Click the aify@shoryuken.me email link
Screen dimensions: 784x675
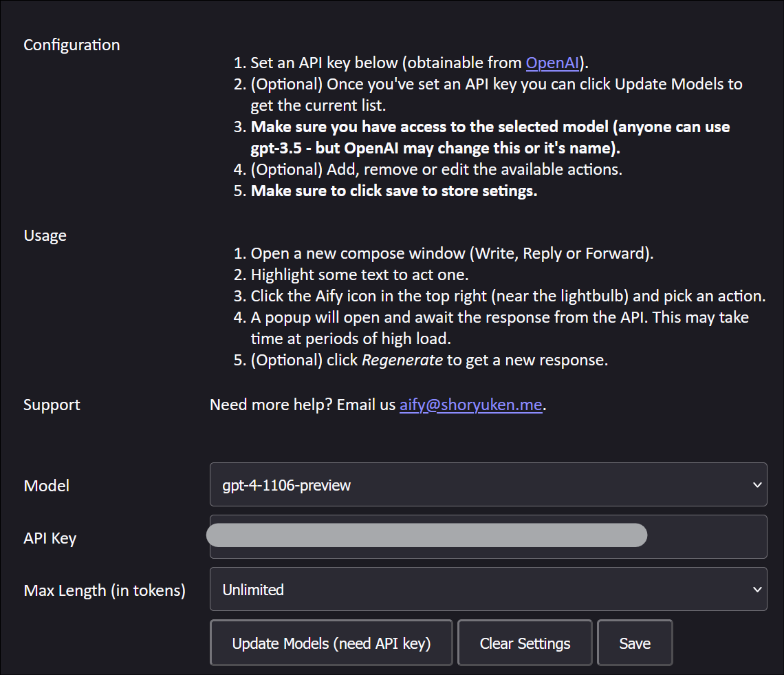point(471,405)
